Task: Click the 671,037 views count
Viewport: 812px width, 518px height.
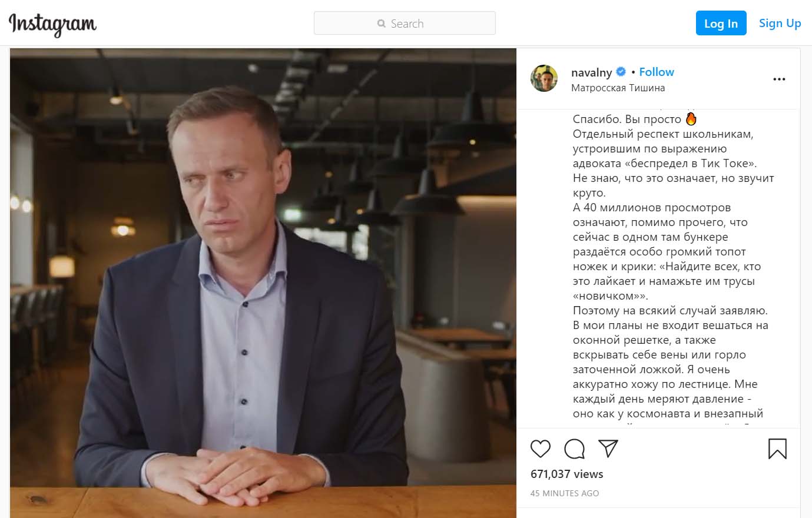Action: pos(566,474)
